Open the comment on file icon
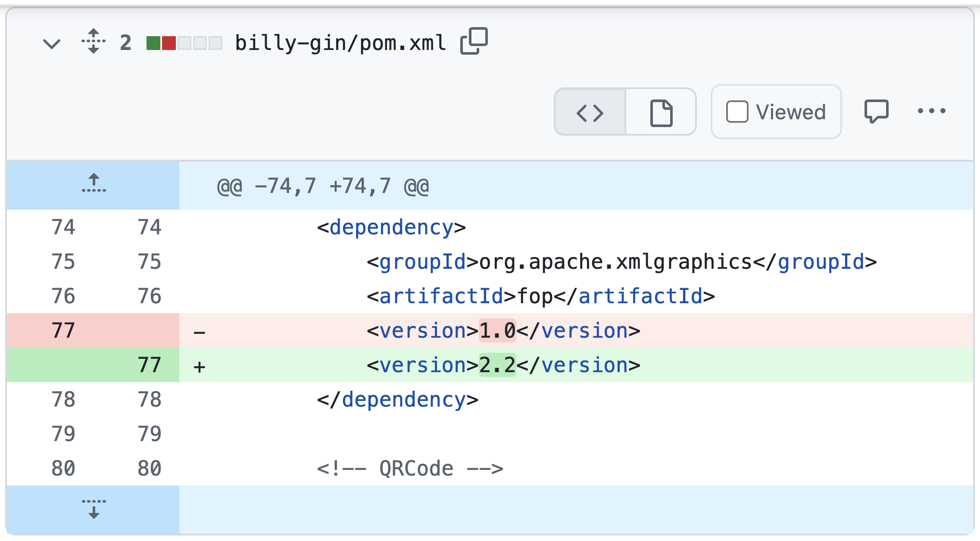The image size is (980, 541). (x=876, y=112)
